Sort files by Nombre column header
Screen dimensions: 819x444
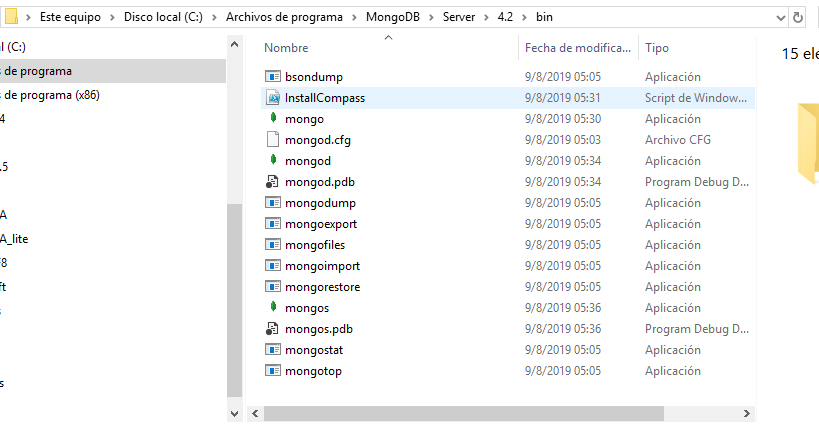point(286,48)
